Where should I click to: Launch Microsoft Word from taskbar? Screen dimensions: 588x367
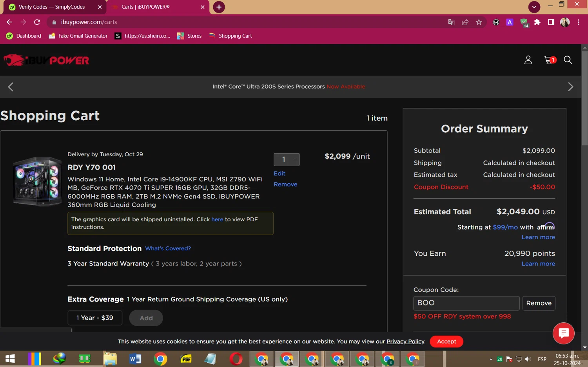click(x=135, y=358)
